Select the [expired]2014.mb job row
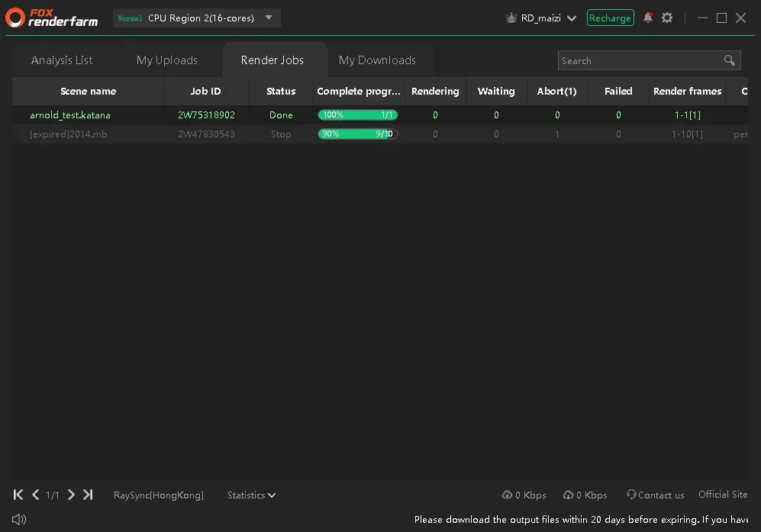The width and height of the screenshot is (761, 532). (380, 134)
